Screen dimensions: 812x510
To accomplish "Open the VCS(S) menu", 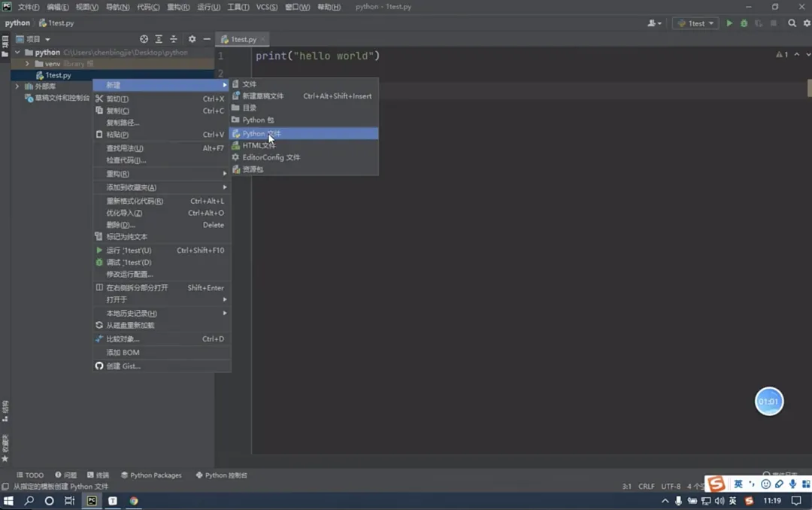I will point(267,8).
